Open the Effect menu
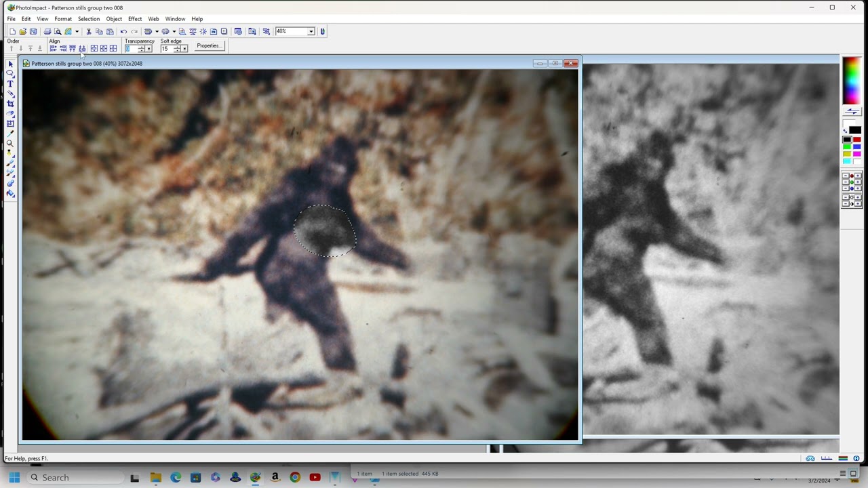Image resolution: width=868 pixels, height=488 pixels. (135, 19)
